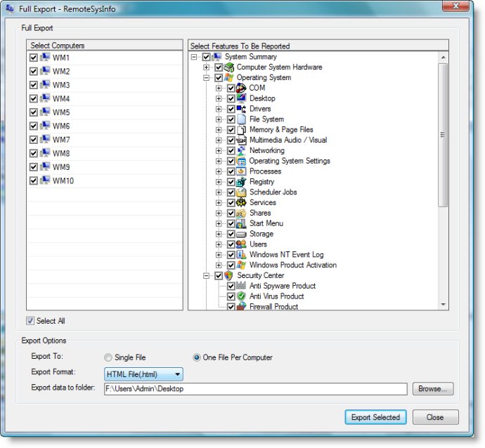Click the Storage drive icon

(x=241, y=234)
